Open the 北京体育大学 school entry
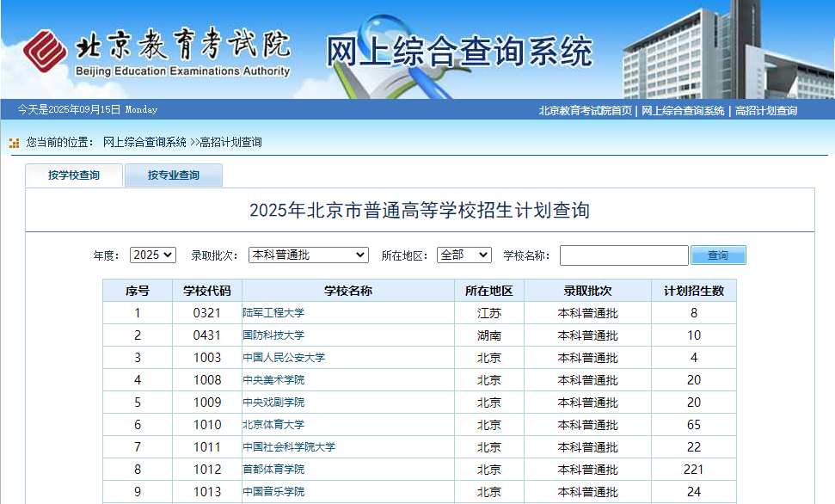Screen dimensions: 835x504 pyautogui.click(x=273, y=425)
